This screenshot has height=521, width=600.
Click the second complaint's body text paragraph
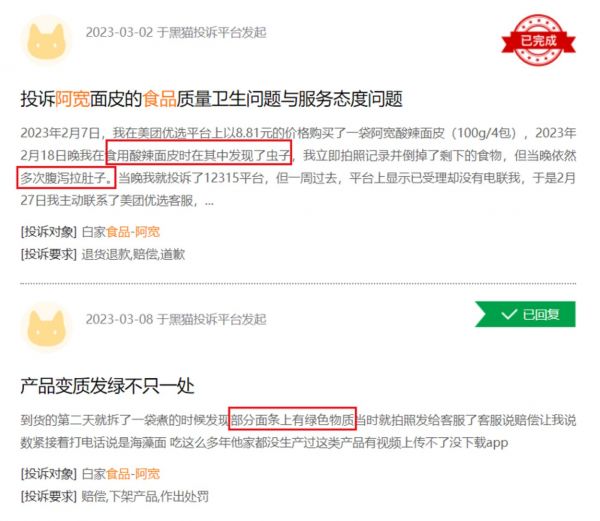click(298, 431)
